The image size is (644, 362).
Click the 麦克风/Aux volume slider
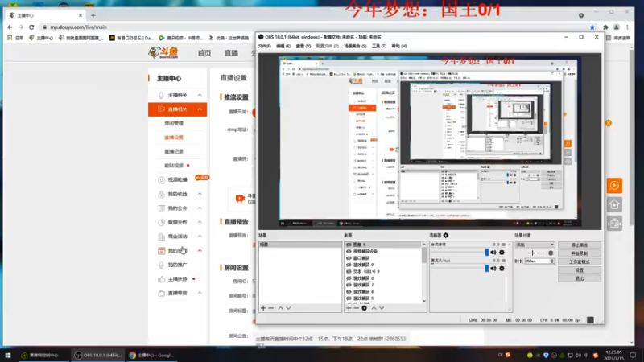[459, 268]
